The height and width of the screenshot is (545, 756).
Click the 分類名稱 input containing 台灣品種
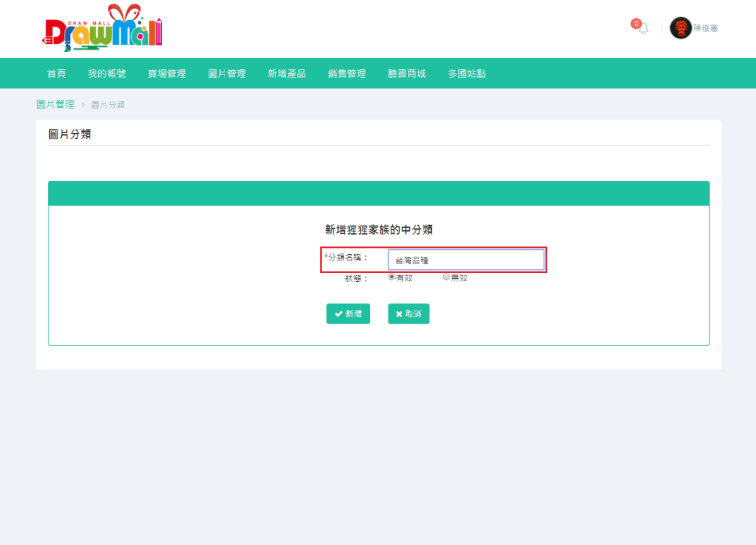click(x=466, y=259)
